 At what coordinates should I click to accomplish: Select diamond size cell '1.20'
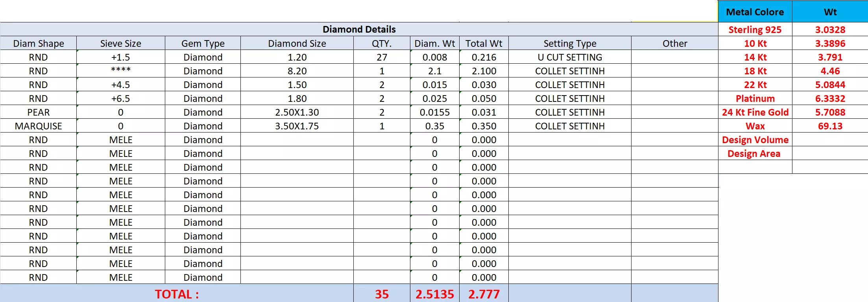tap(297, 57)
